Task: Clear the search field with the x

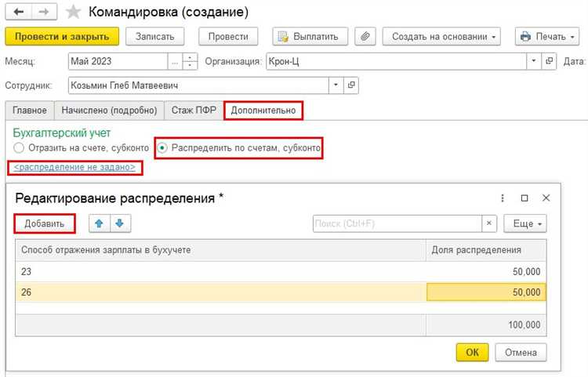Action: (489, 223)
